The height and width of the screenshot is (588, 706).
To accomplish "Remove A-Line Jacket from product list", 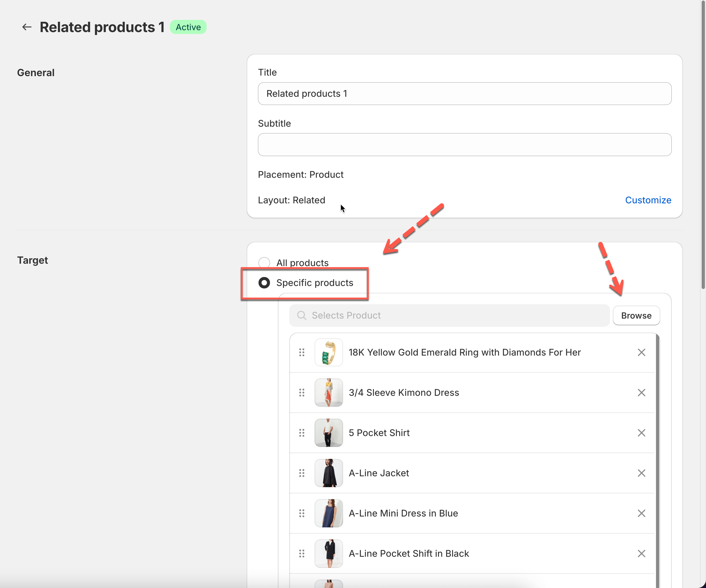I will pos(641,473).
